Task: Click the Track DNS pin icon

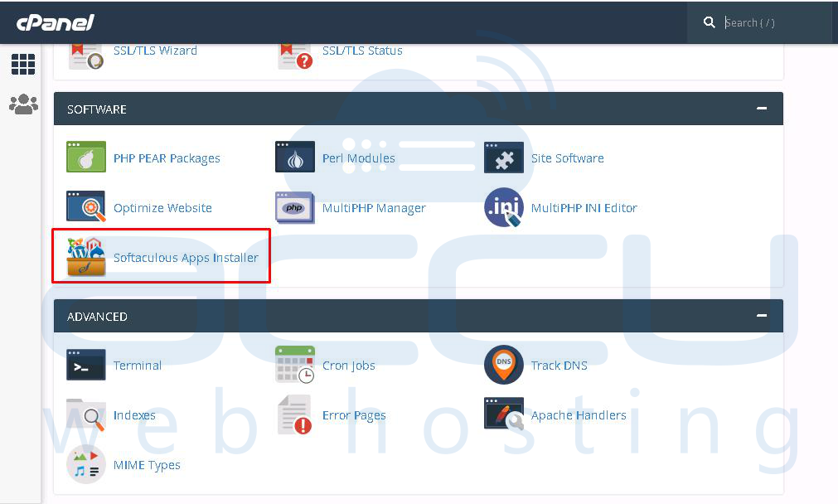Action: pyautogui.click(x=504, y=365)
